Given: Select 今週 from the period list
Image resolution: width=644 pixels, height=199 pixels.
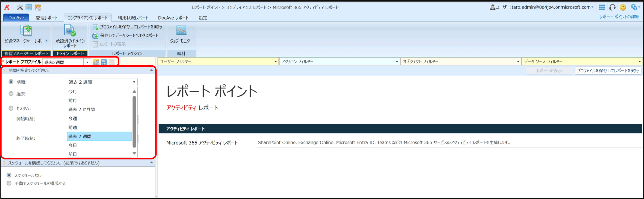Looking at the screenshot, I should [73, 118].
